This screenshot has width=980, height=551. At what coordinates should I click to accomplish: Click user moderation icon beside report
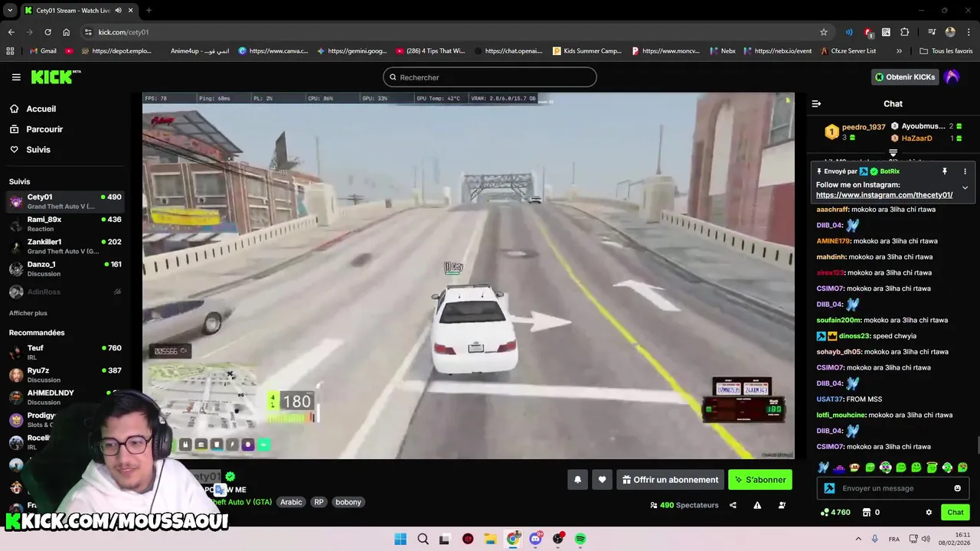[x=782, y=505]
